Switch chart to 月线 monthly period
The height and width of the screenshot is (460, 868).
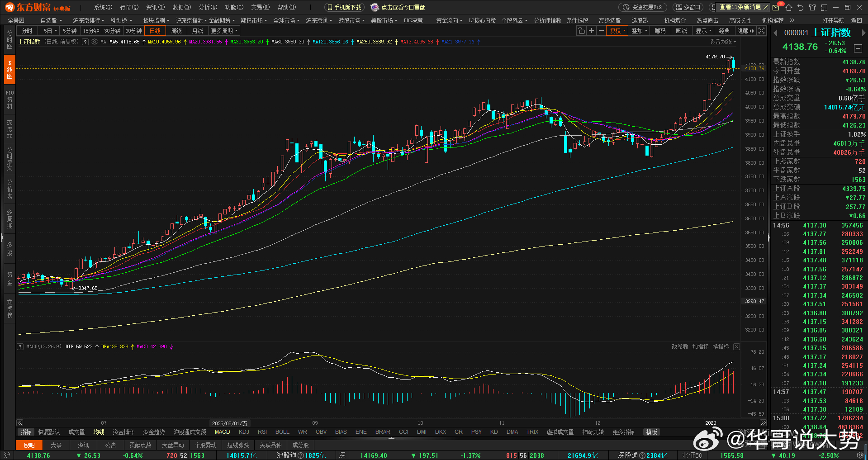(198, 31)
